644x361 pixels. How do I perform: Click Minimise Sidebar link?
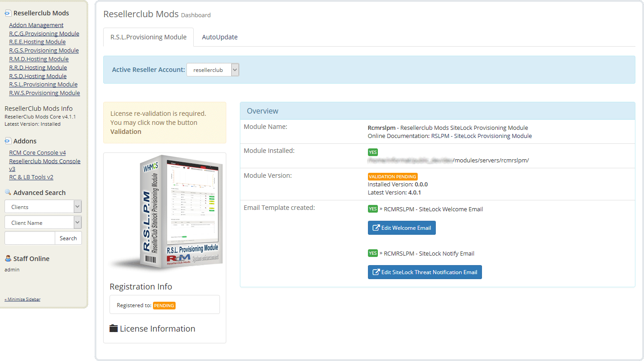pos(22,299)
